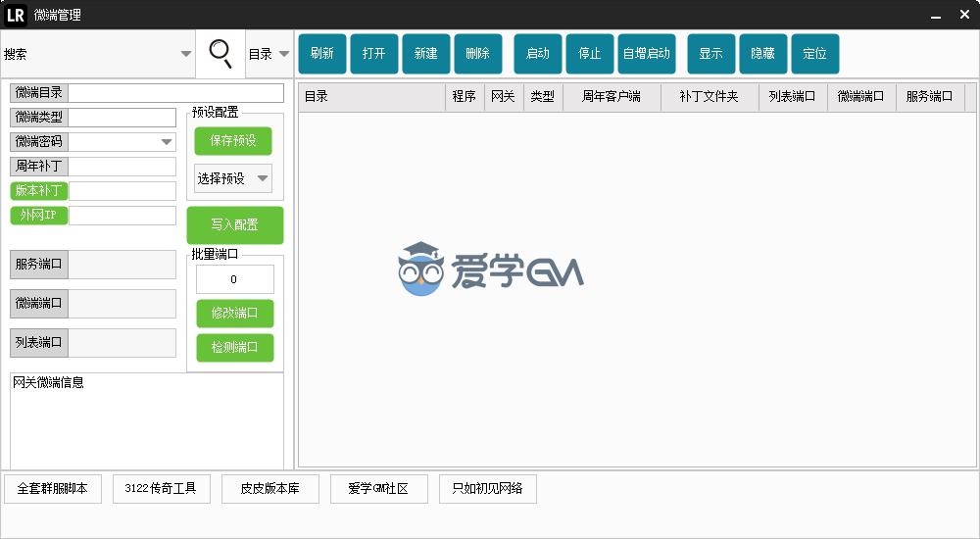Click the LR application logo icon
Viewport: 980px width, 539px height.
pyautogui.click(x=16, y=15)
